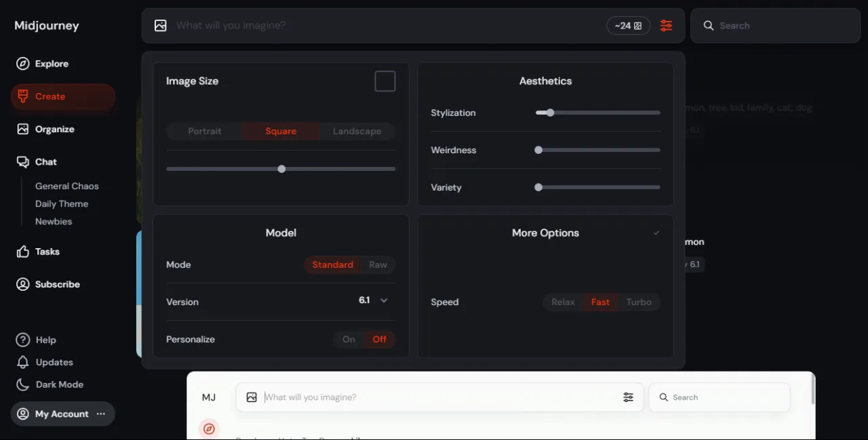
Task: Click the aspect ratio preview box in Image Size
Action: click(385, 81)
